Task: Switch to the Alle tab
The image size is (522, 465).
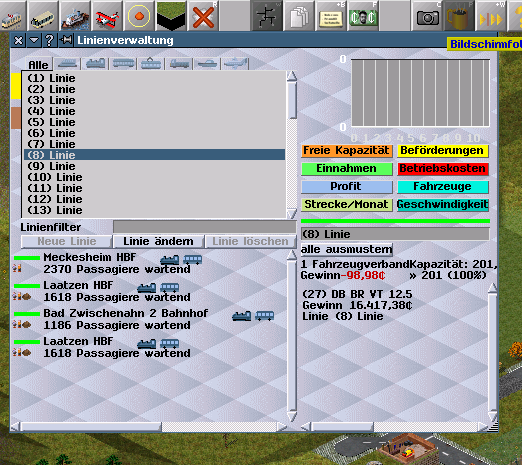Action: pos(38,64)
